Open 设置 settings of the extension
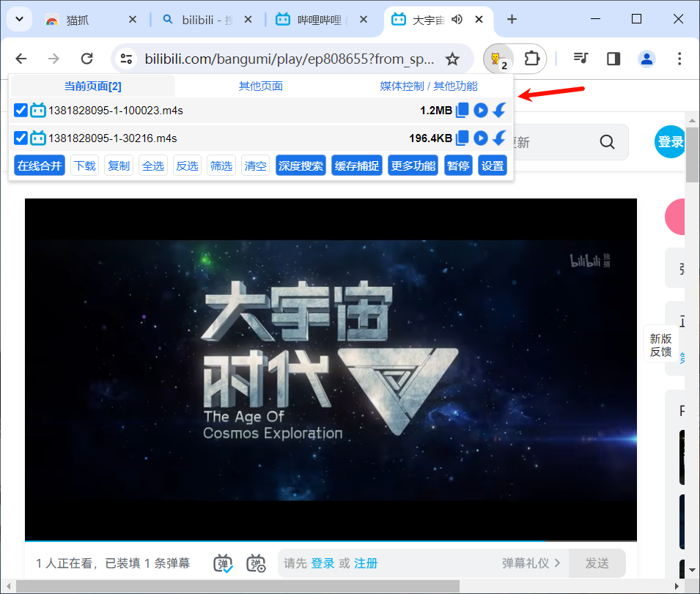 click(493, 166)
